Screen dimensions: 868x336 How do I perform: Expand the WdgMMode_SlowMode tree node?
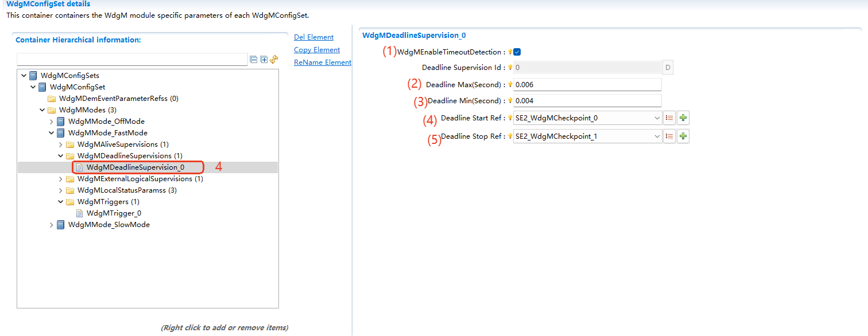coord(52,225)
